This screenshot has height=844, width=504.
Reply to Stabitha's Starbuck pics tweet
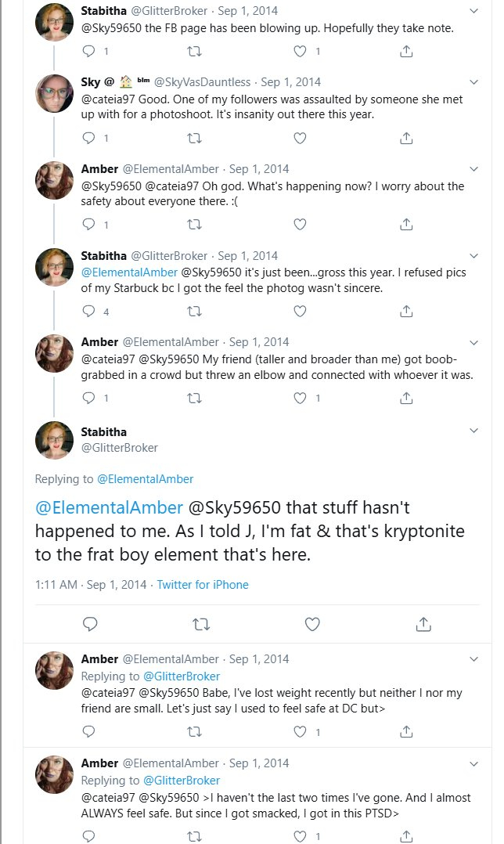(89, 311)
